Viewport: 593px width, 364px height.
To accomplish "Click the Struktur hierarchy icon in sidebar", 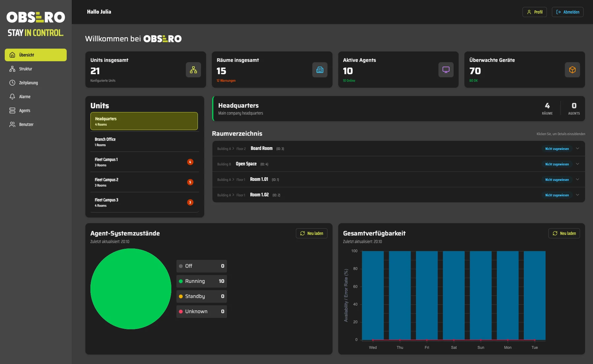I will pyautogui.click(x=12, y=69).
